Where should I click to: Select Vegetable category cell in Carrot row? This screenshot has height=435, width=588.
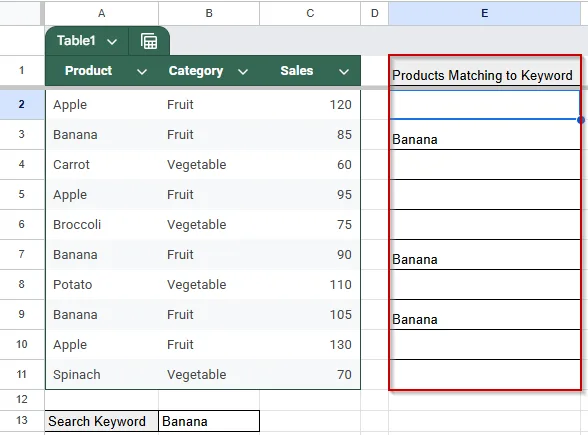click(x=209, y=165)
